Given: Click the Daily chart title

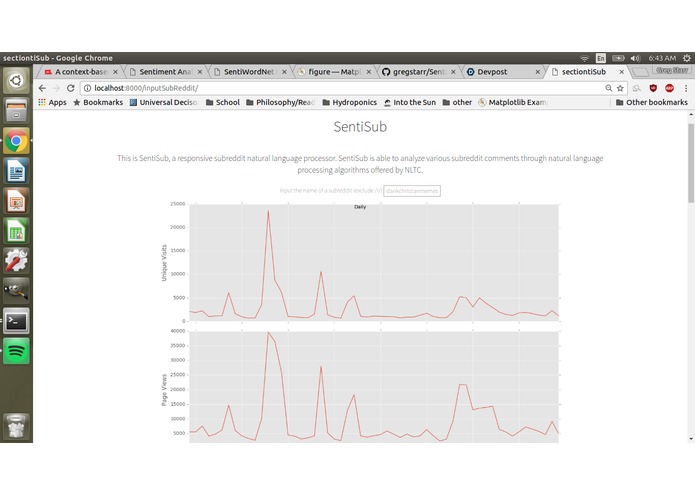Looking at the screenshot, I should 360,207.
